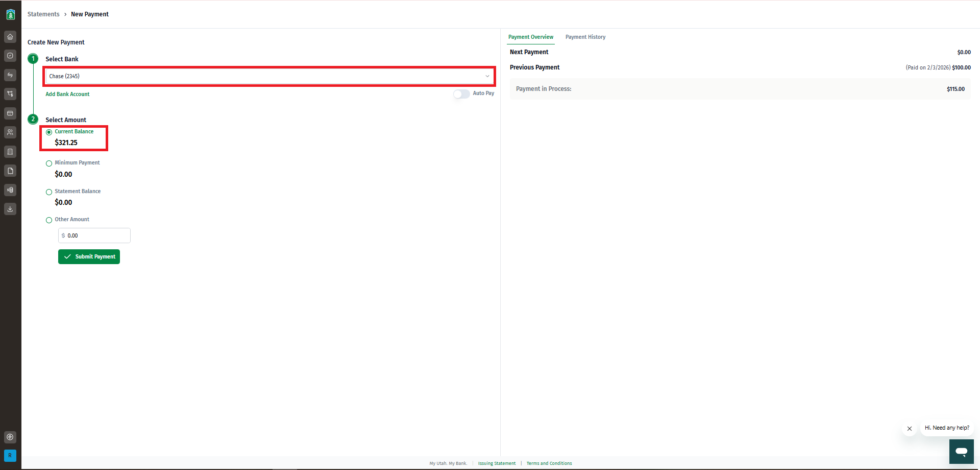Click the 'My Utah. My Bank.' footer text
The image size is (980, 470).
tap(448, 463)
